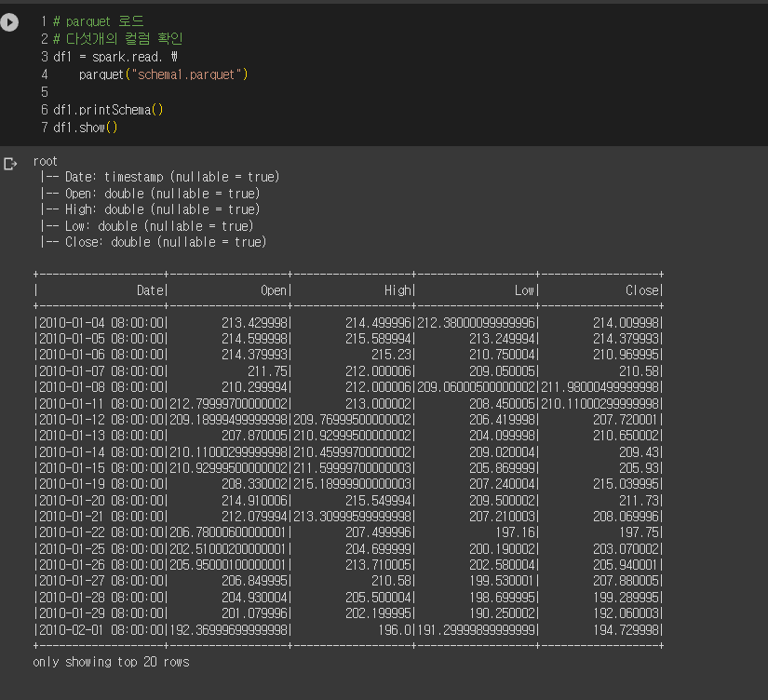768x700 pixels.
Task: Click Open value 214.910006
Action: point(255,501)
